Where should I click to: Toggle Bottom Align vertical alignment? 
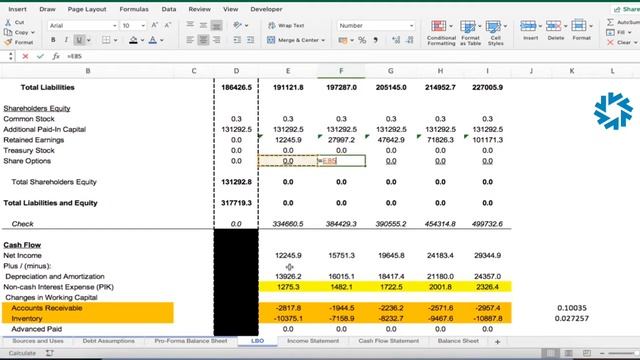[x=216, y=25]
